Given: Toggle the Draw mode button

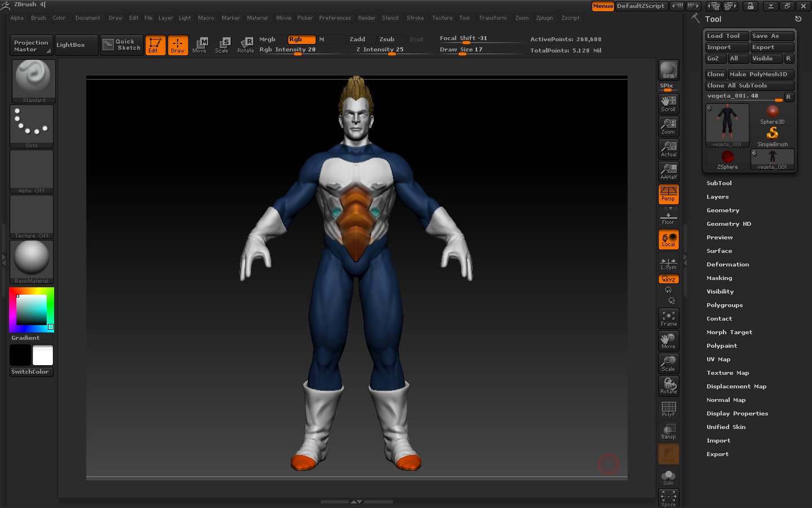Looking at the screenshot, I should 178,45.
